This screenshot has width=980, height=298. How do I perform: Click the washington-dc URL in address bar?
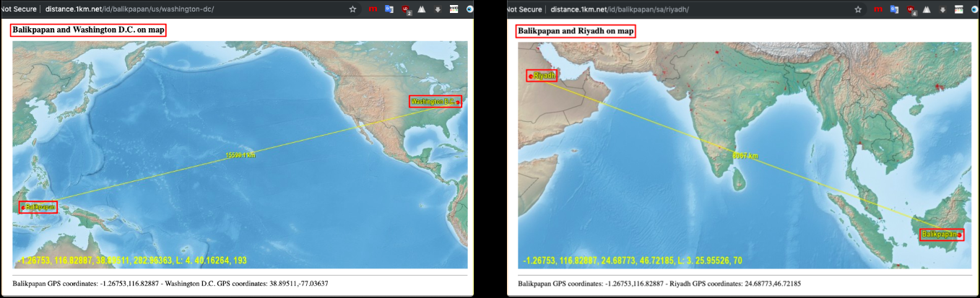(129, 9)
